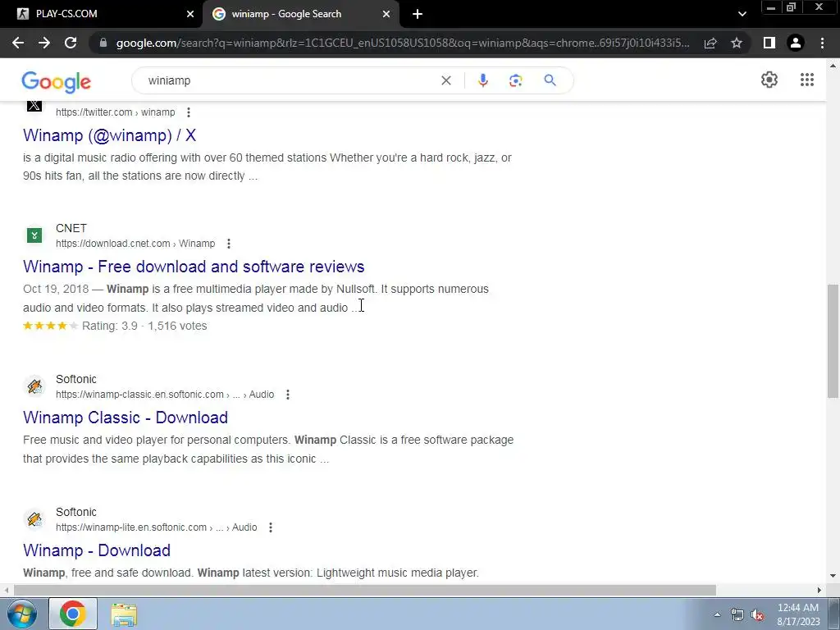View site information lock icon
The width and height of the screenshot is (840, 630).
coord(103,43)
